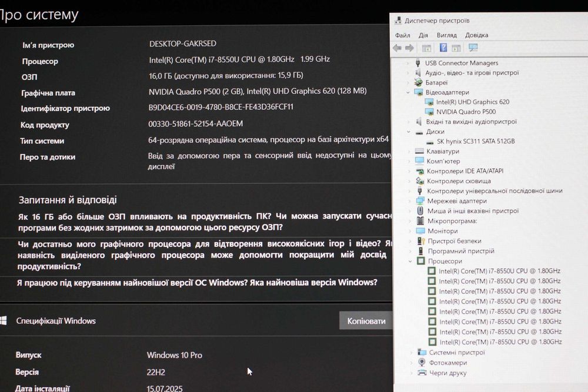Click the Запитання й відповіді heading

coord(68,200)
